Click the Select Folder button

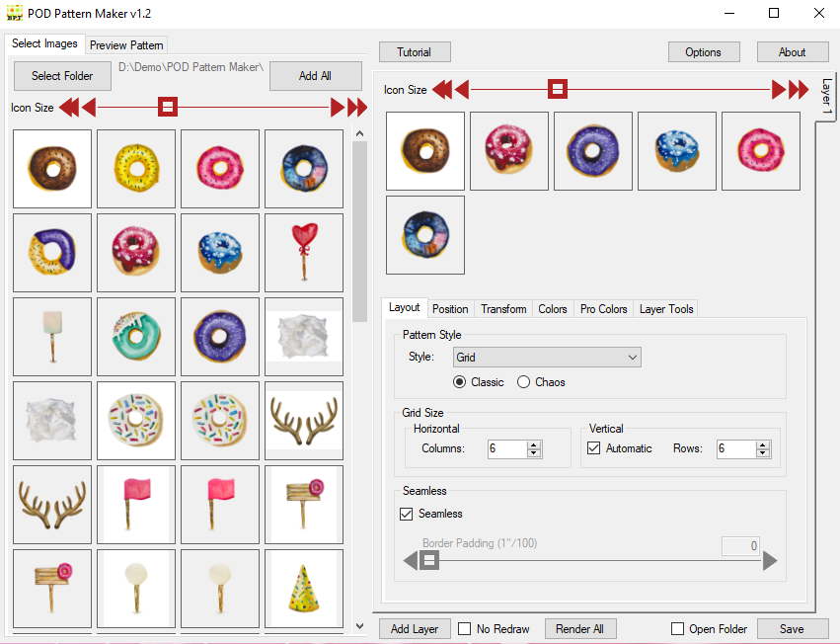(x=62, y=76)
